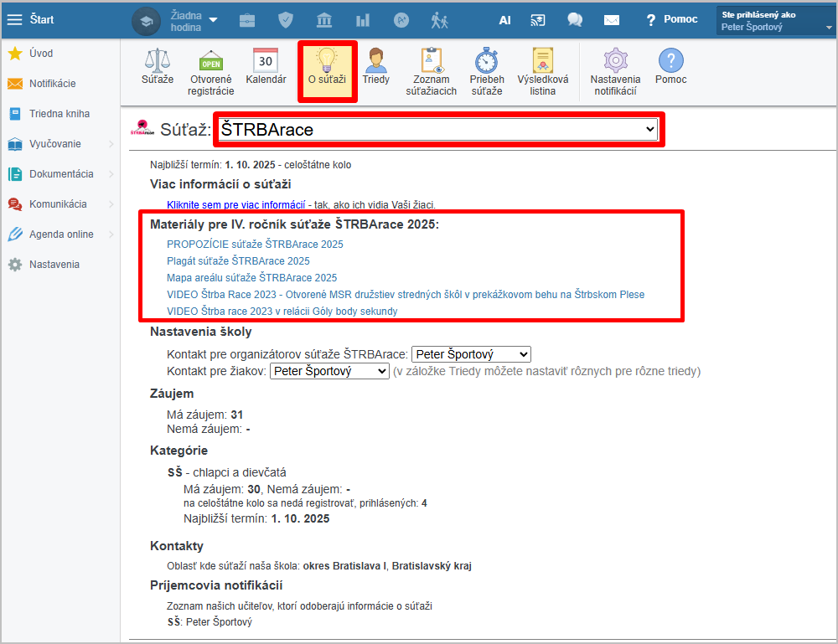
Task: Open the Súťaž selection dropdown
Action: 437,130
